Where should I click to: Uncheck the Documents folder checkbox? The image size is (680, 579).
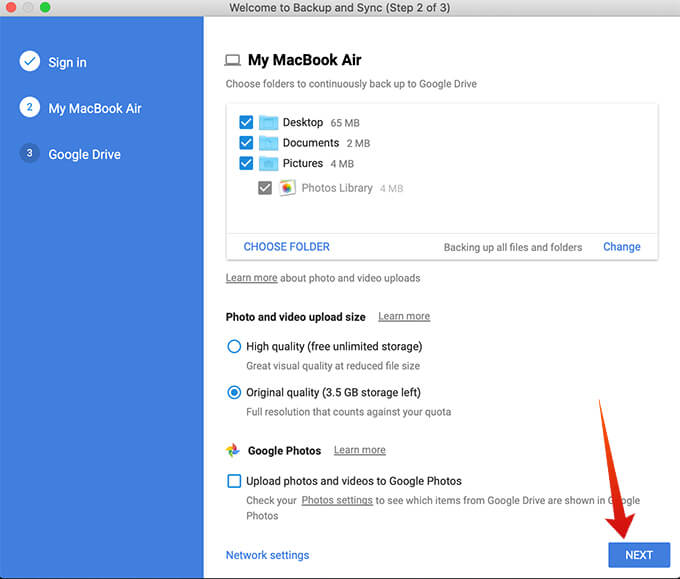[x=246, y=143]
